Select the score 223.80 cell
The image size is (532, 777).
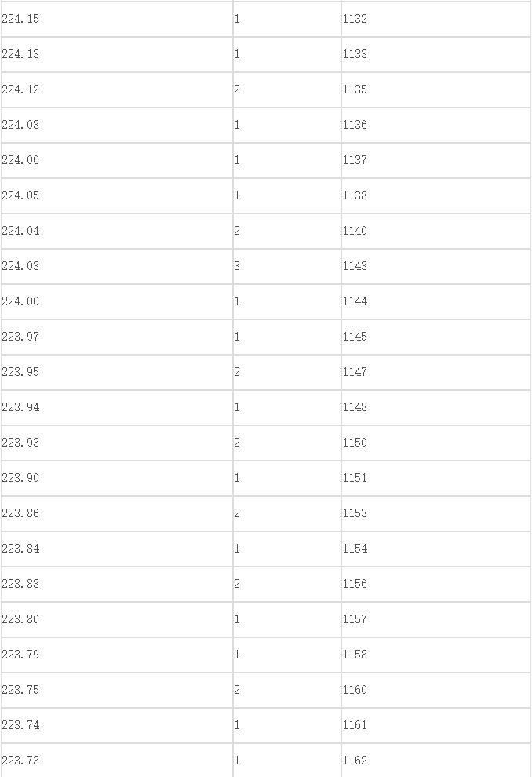(117, 619)
